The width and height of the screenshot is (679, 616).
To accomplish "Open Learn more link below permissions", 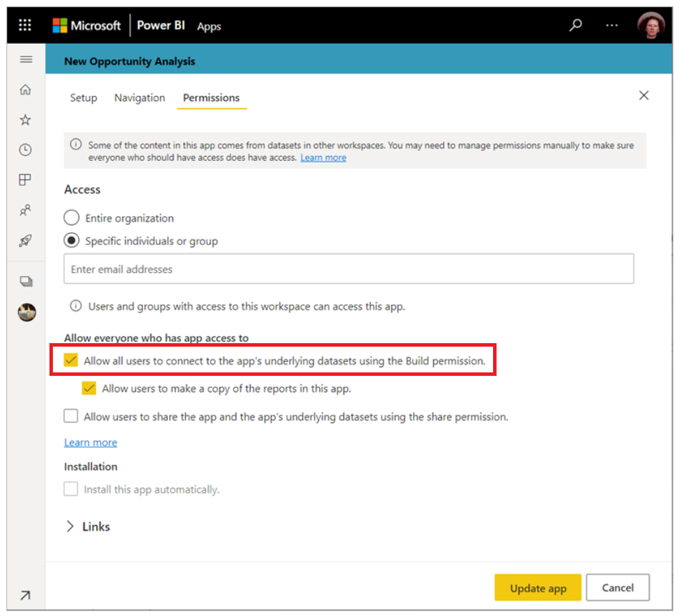I will (91, 443).
